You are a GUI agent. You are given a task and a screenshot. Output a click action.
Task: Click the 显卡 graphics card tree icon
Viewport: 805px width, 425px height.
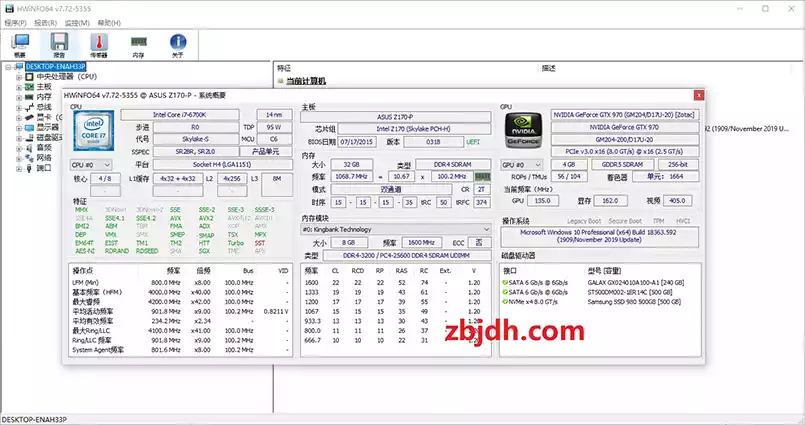29,117
